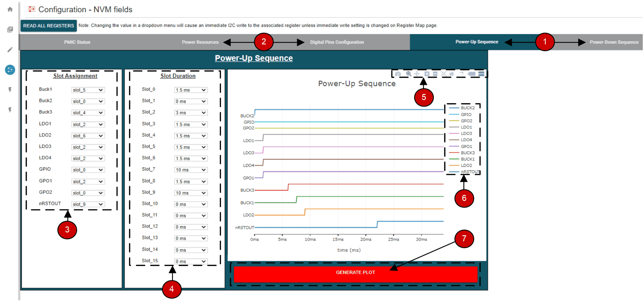Image resolution: width=644 pixels, height=301 pixels.
Task: Download plot image with camera icon
Action: pyautogui.click(x=398, y=74)
